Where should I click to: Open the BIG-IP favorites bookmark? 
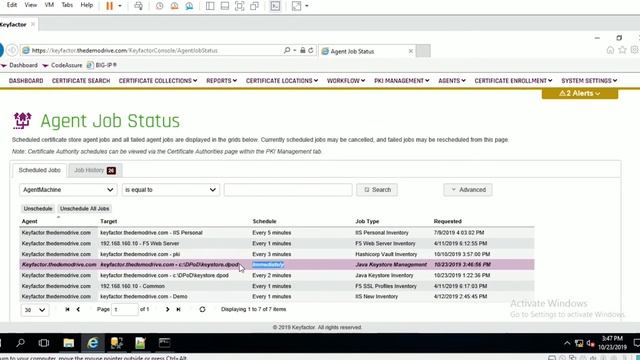102,65
